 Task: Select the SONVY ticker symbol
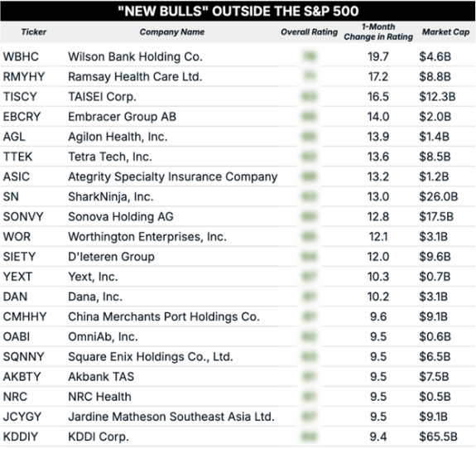(23, 216)
